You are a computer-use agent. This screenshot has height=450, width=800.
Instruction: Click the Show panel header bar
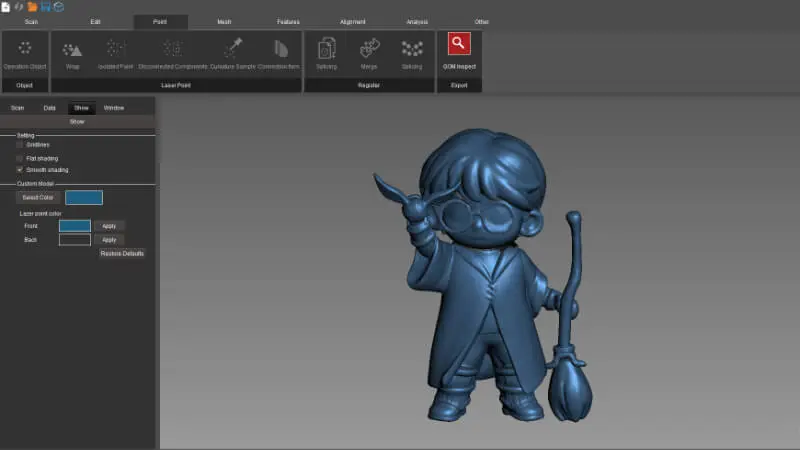[77, 122]
